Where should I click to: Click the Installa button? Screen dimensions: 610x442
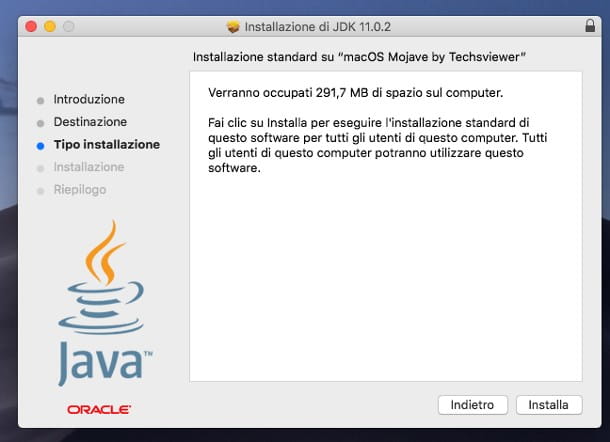point(548,405)
